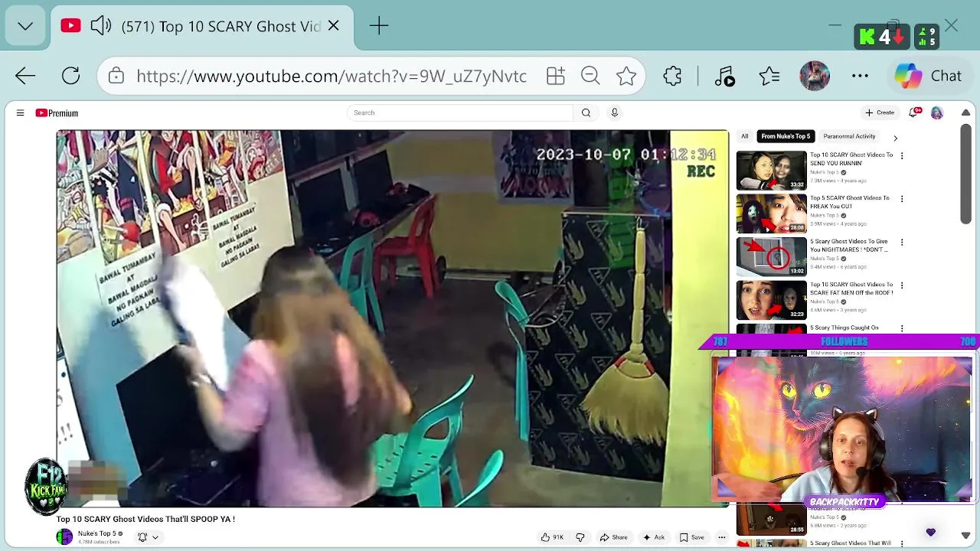Click the Create button
Viewport: 980px width, 551px height.
pyautogui.click(x=880, y=112)
